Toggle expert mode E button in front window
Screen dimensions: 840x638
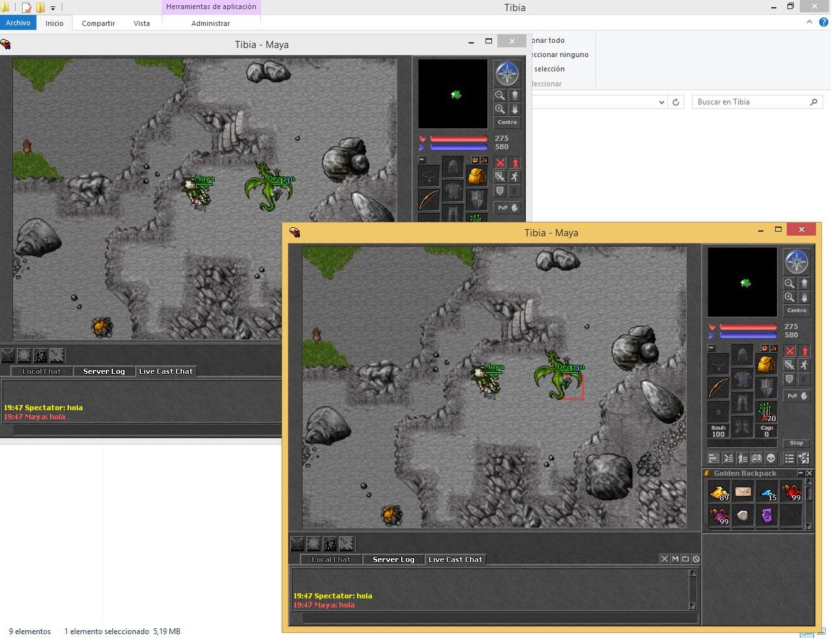[x=804, y=379]
